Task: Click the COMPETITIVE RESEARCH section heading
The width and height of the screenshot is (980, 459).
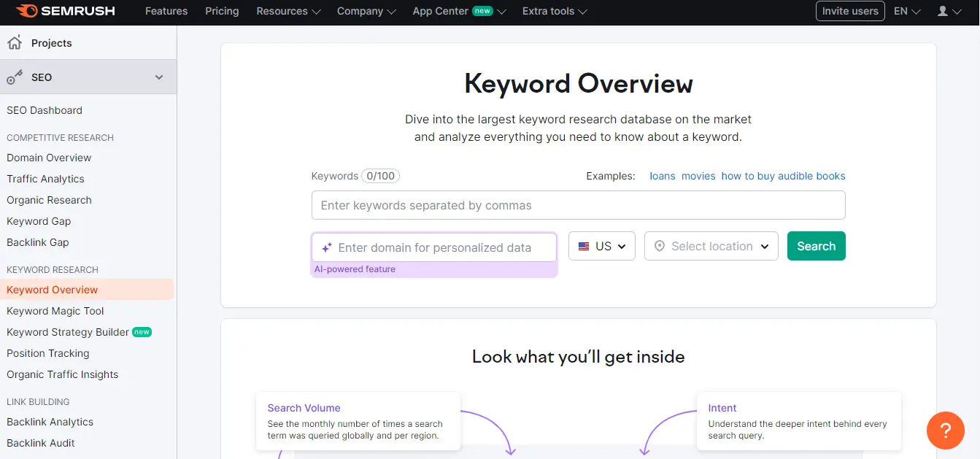Action: tap(60, 137)
